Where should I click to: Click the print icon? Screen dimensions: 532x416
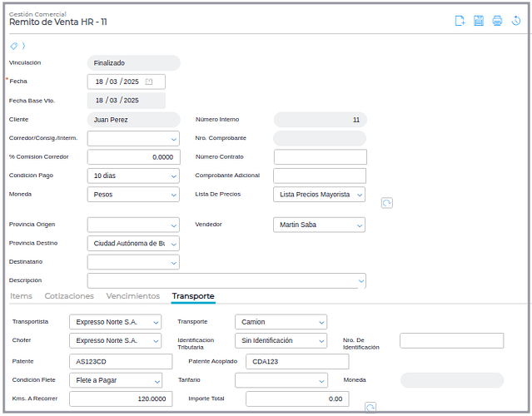(x=497, y=22)
